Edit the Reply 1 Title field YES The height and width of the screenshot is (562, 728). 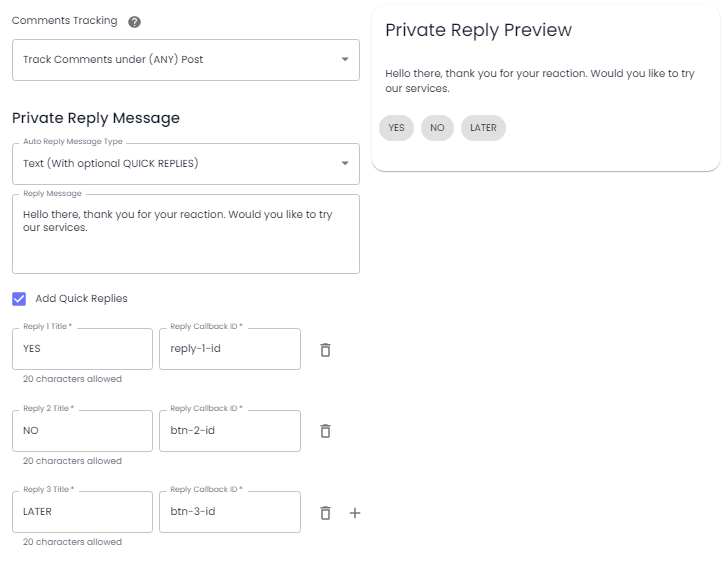click(x=82, y=349)
